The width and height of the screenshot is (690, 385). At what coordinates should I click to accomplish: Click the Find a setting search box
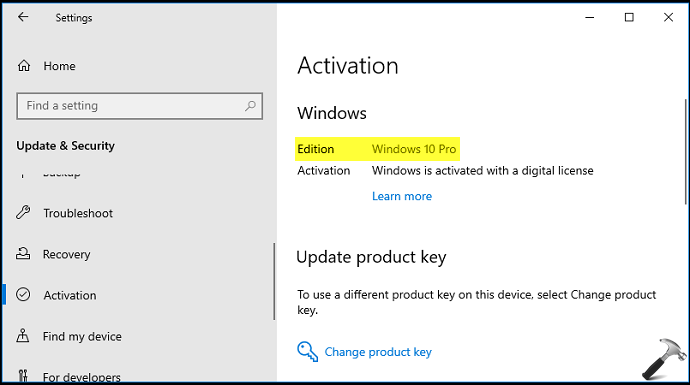pyautogui.click(x=139, y=106)
